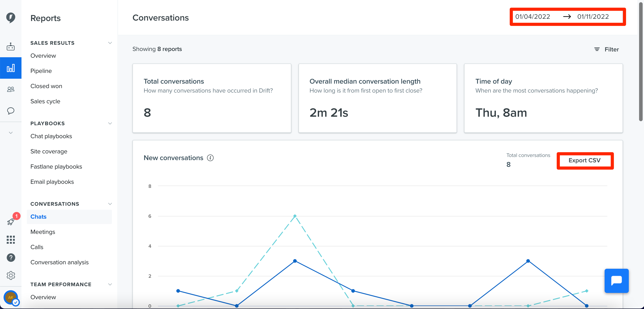The height and width of the screenshot is (309, 644).
Task: Collapse the Team Performance section
Action: (110, 284)
